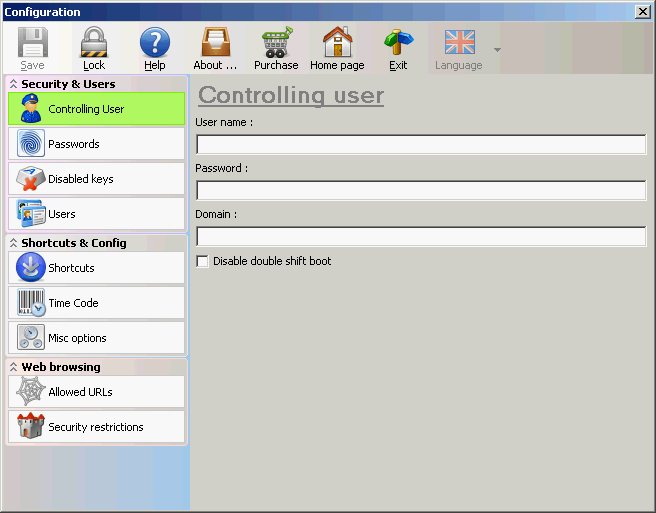Click the Users ID card icon

31,213
